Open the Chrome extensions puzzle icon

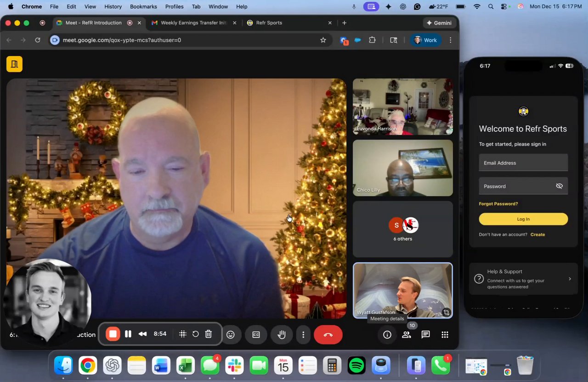point(373,40)
